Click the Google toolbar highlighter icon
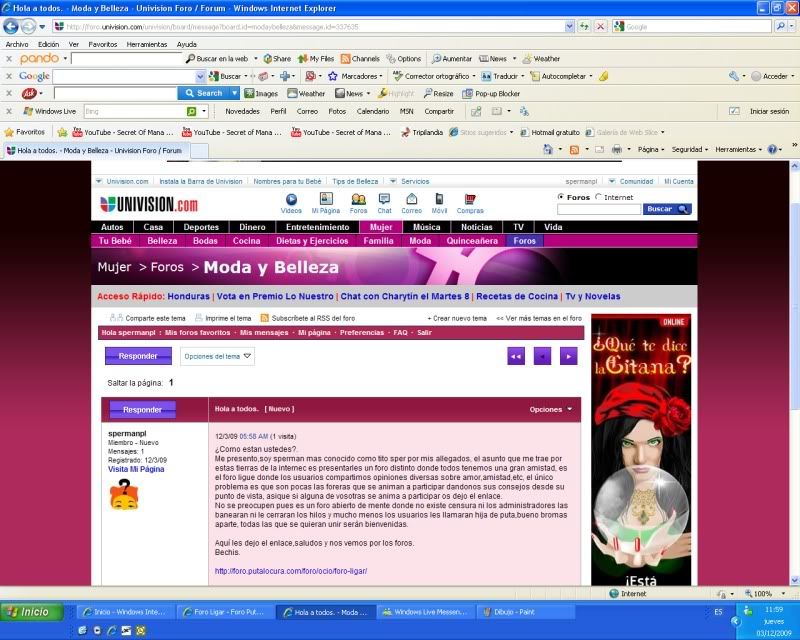 tap(604, 76)
